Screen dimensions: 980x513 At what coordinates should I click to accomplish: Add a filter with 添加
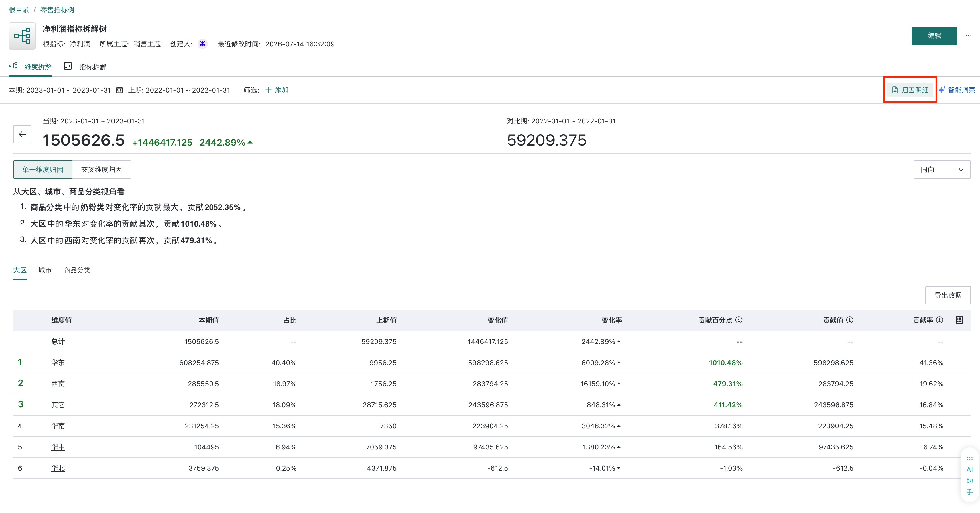tap(277, 90)
